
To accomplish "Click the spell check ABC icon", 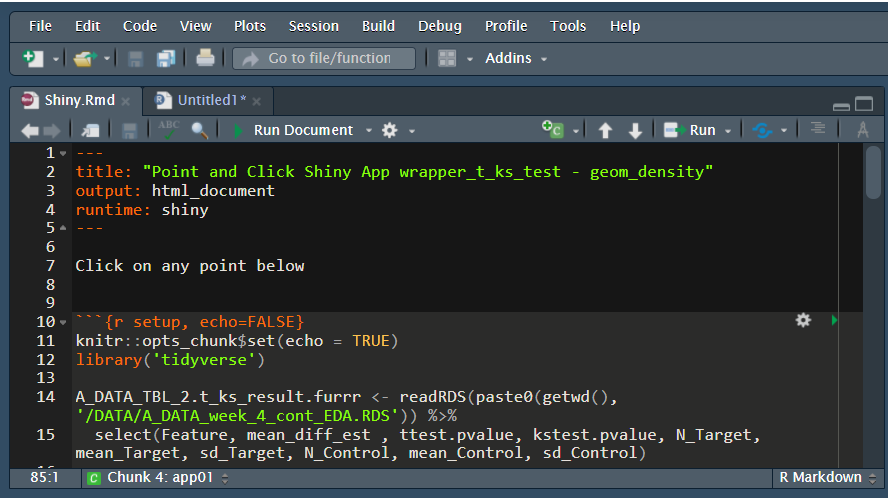I will [x=168, y=130].
